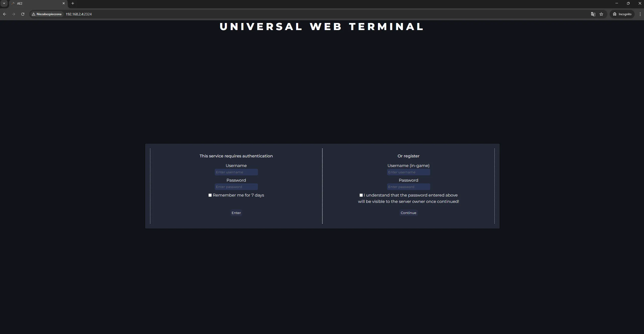Reload the current page
The image size is (644, 334).
click(23, 14)
